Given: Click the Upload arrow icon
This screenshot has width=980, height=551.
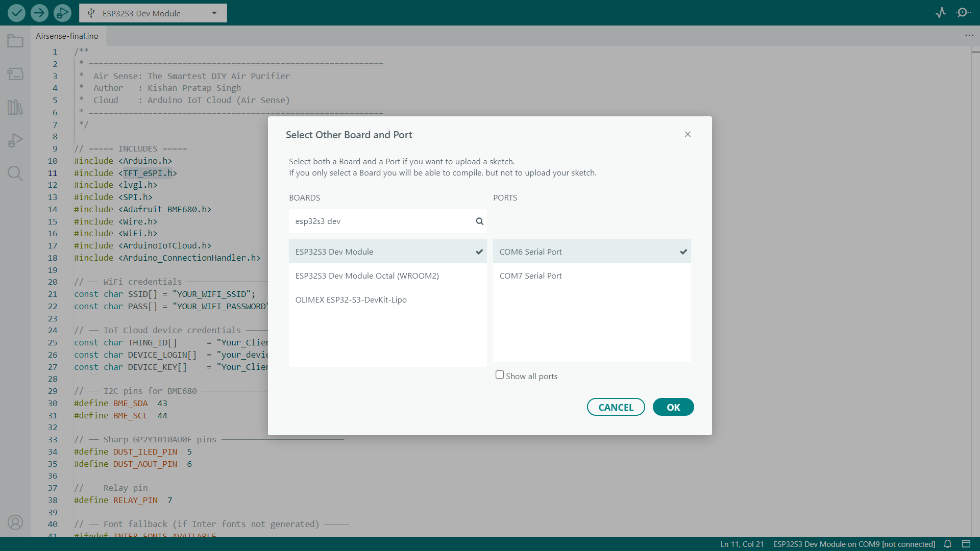Looking at the screenshot, I should (x=39, y=13).
